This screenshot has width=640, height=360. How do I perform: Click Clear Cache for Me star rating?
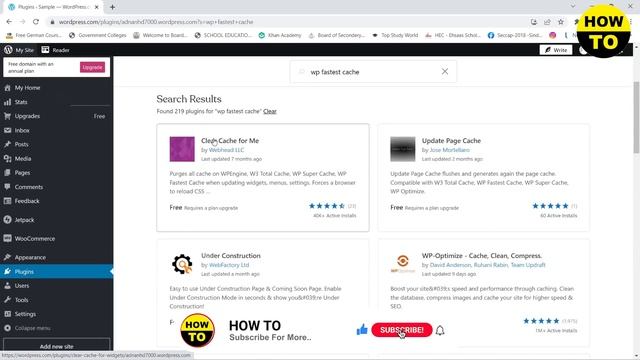tap(327, 206)
